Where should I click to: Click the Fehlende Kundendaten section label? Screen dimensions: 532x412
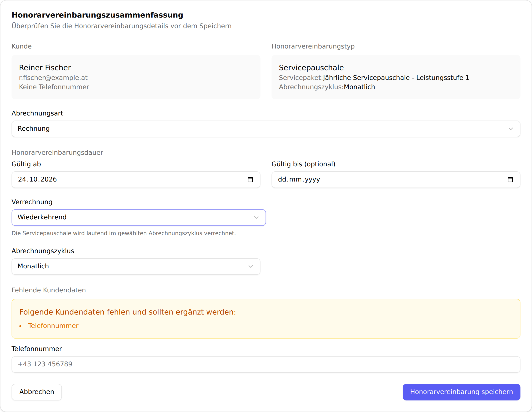point(49,290)
